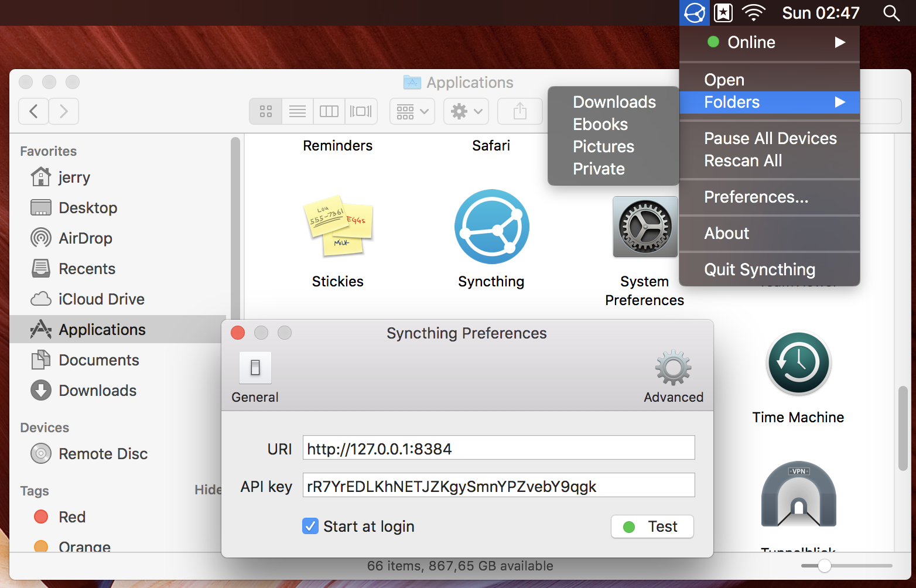Open Downloads folder in Folders submenu
Viewport: 916px width, 588px height.
[613, 102]
